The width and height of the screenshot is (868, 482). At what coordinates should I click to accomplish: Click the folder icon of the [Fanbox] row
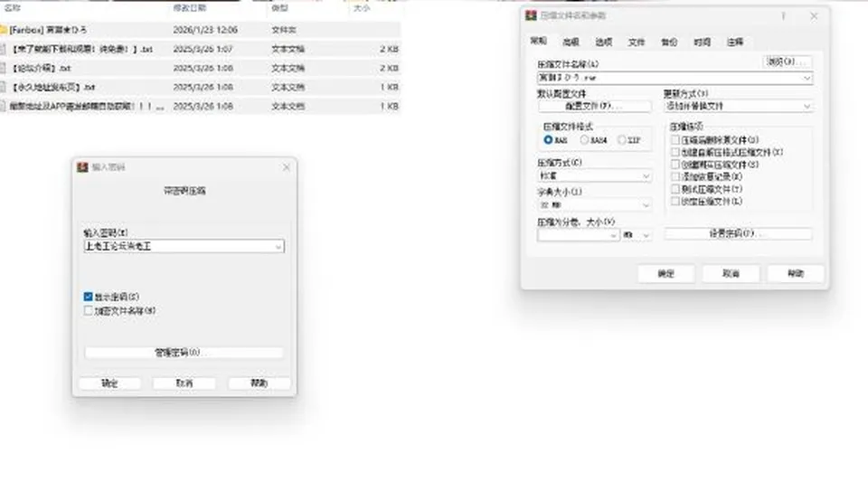4,29
